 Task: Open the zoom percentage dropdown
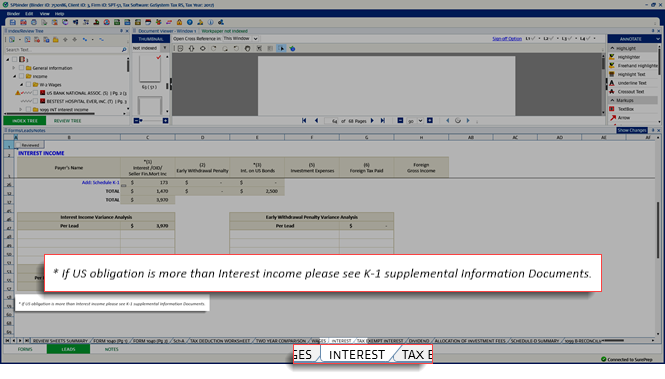tap(420, 120)
